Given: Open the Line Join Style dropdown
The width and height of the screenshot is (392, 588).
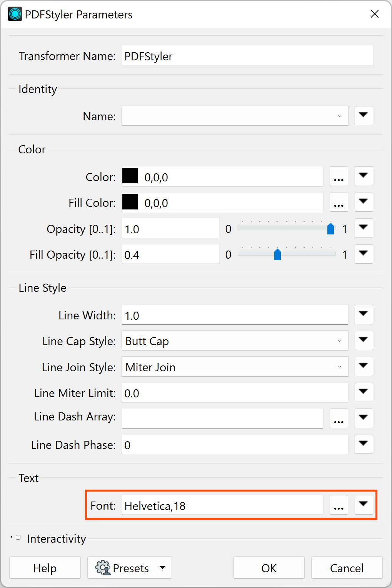Looking at the screenshot, I should 235,367.
